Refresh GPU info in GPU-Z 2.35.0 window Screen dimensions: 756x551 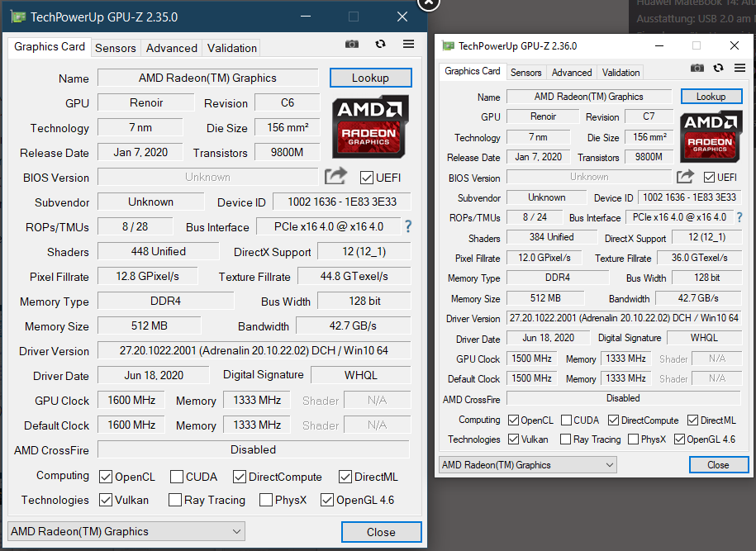[x=380, y=45]
